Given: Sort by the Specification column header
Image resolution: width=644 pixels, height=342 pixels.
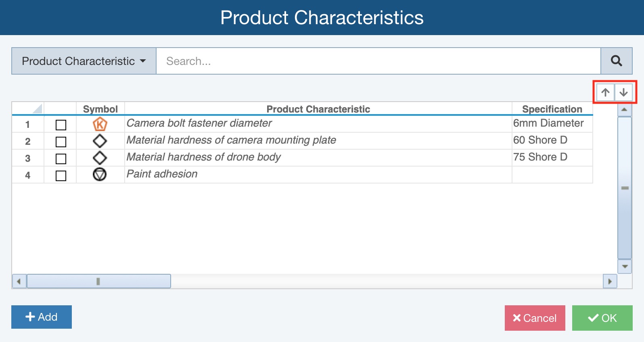Looking at the screenshot, I should tap(552, 109).
